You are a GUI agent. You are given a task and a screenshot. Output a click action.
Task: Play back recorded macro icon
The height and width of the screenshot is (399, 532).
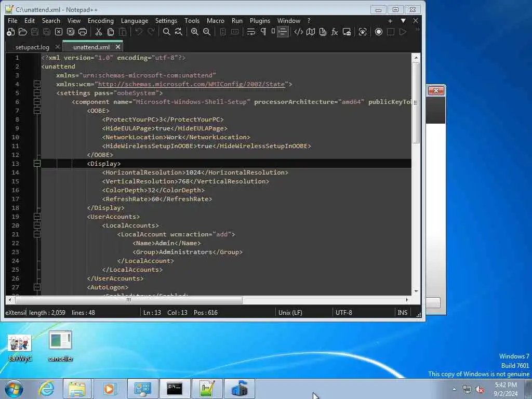(403, 32)
